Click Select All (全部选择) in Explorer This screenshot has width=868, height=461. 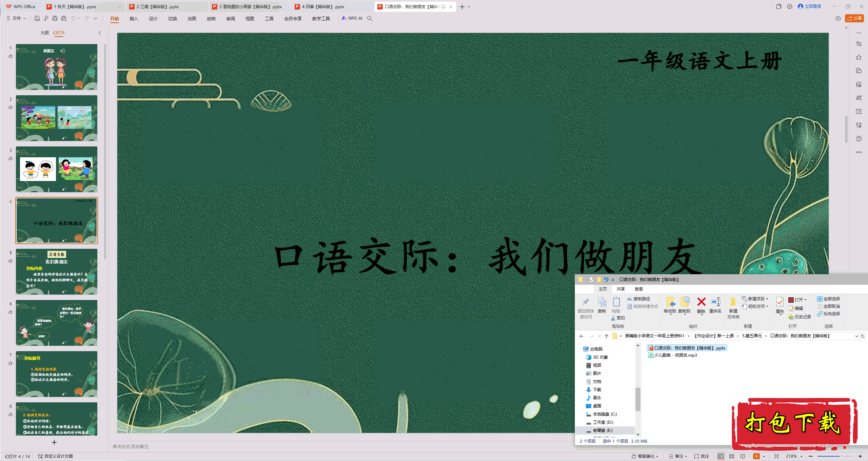[x=828, y=299]
